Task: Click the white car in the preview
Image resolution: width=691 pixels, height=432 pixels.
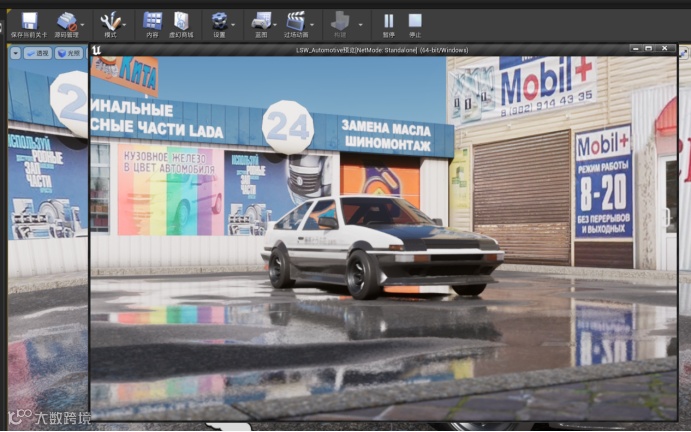Action: 382,247
